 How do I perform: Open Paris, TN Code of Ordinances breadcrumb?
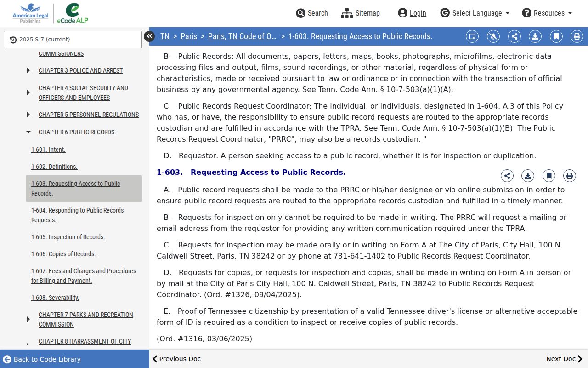(x=243, y=36)
